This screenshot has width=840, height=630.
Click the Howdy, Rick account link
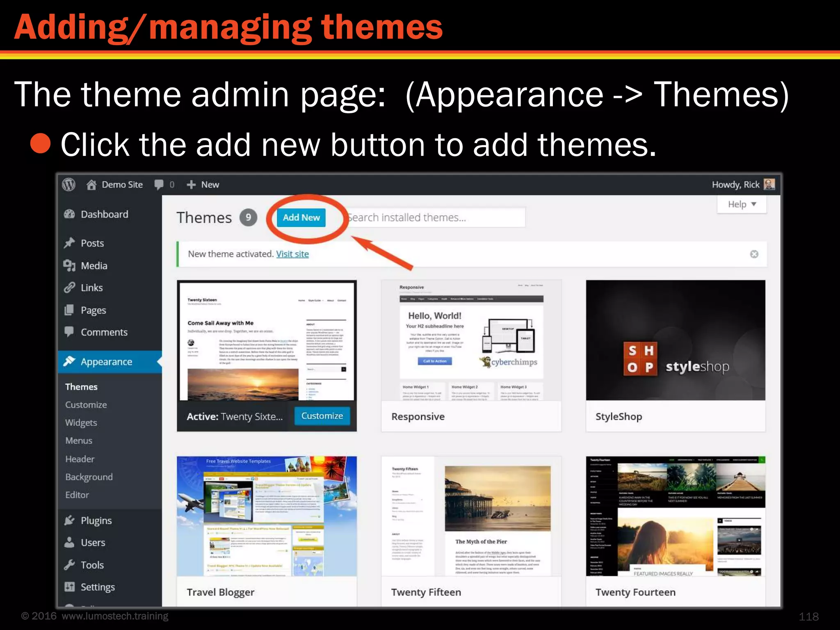pos(736,185)
